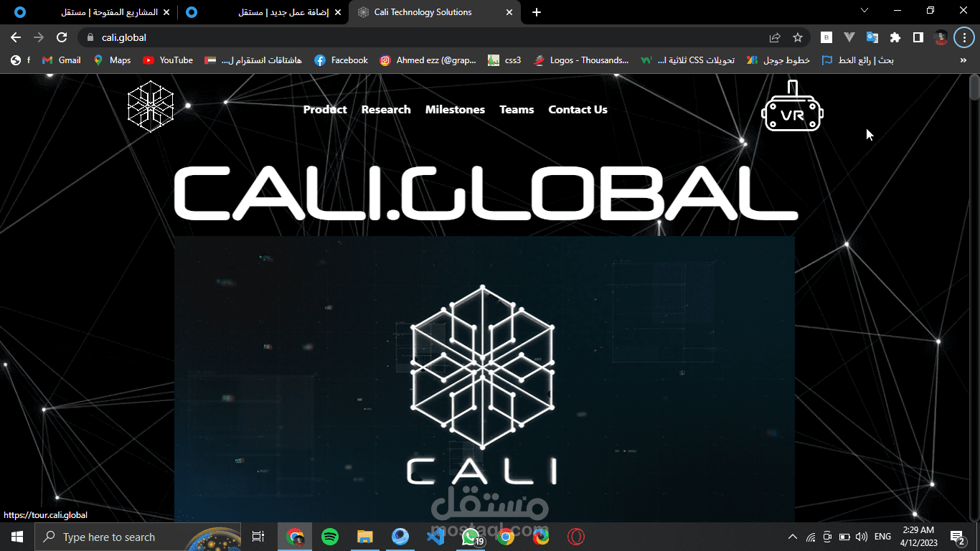
Task: Click the forward navigation arrow
Action: [x=39, y=37]
